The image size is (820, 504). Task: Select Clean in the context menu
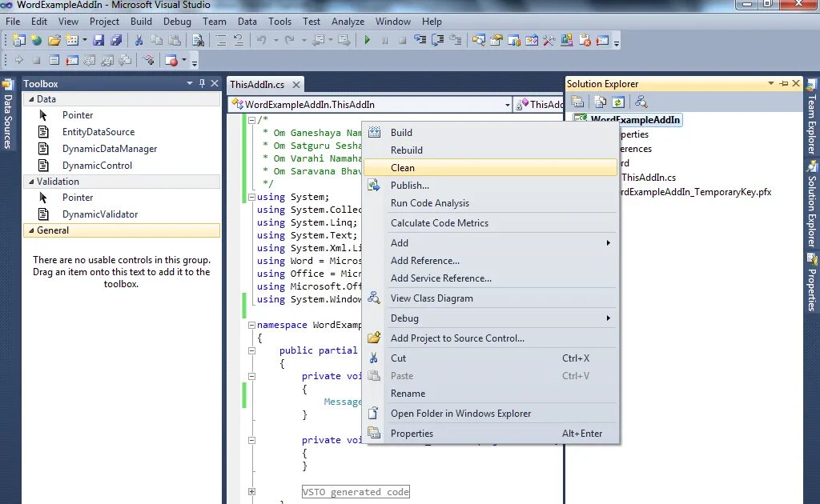(x=491, y=168)
